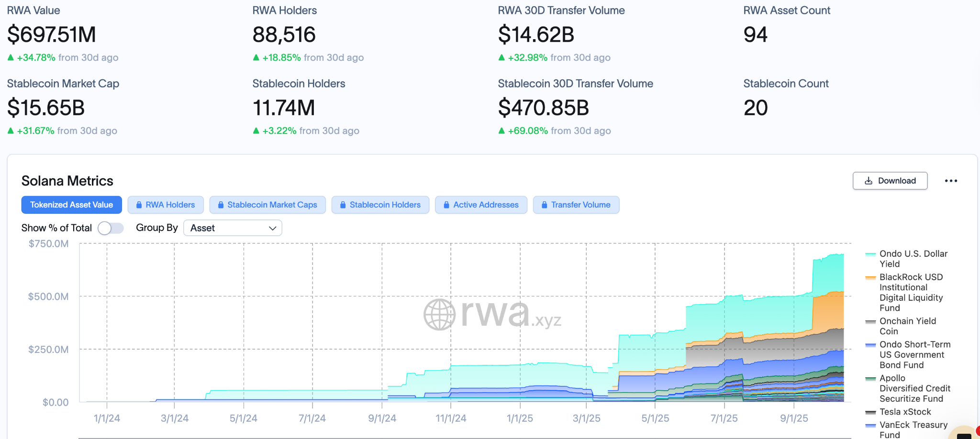Screen dimensions: 980x439
Task: Click the lock icon on RWA Holders tab
Action: coord(139,205)
